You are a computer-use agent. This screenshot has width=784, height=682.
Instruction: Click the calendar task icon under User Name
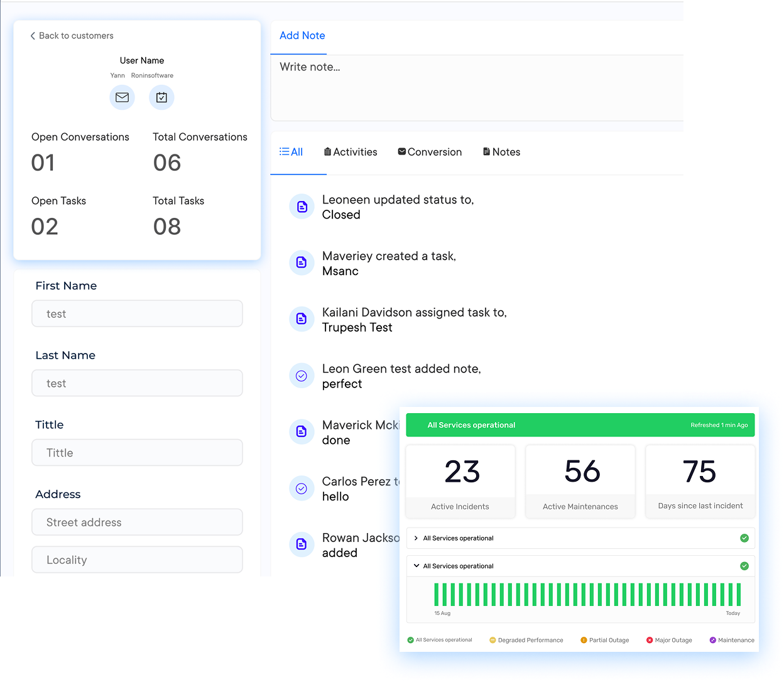[161, 97]
